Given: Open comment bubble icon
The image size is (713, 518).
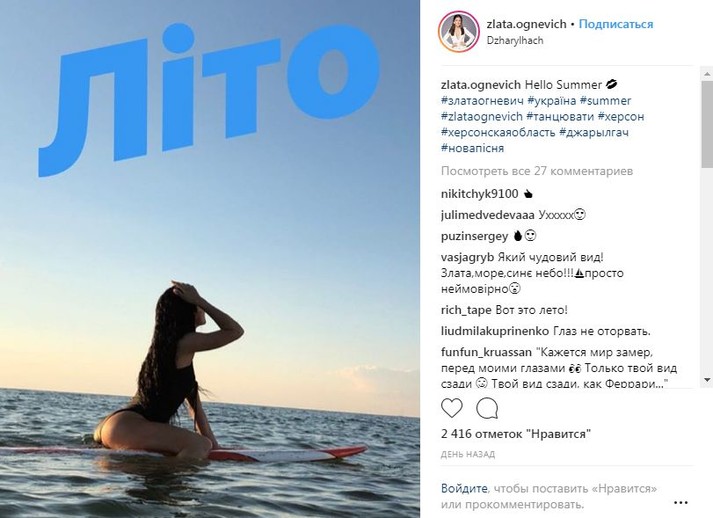Looking at the screenshot, I should 487,408.
